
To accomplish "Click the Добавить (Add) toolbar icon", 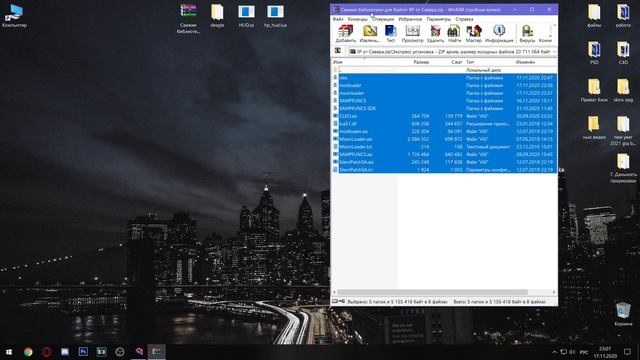I will click(346, 33).
